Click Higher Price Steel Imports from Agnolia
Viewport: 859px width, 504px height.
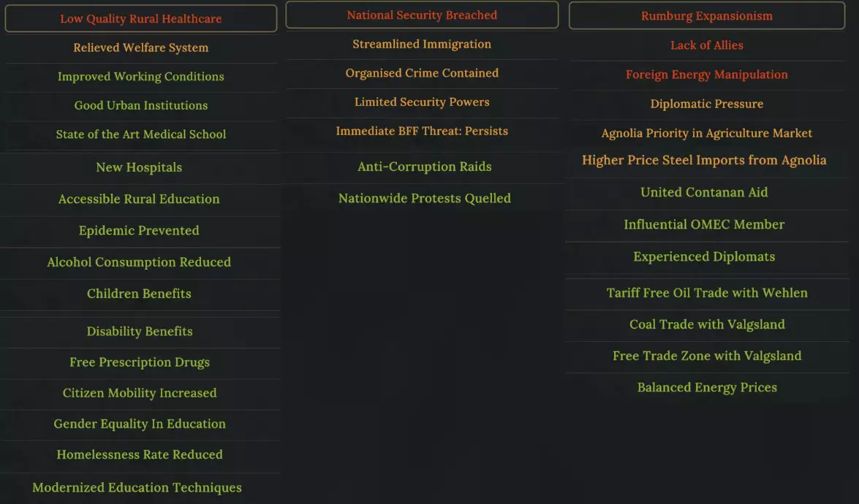(x=704, y=161)
